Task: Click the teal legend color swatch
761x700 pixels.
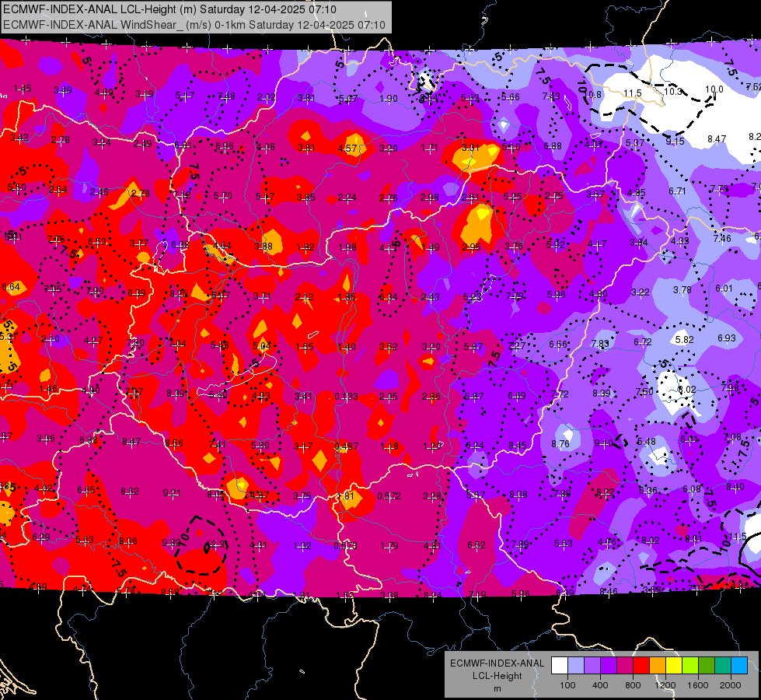Action: tap(723, 666)
